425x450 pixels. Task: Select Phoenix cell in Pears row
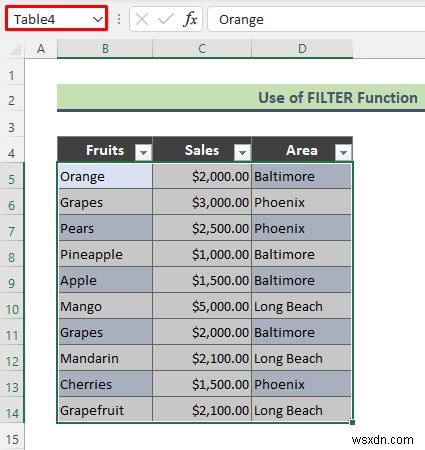coord(302,228)
